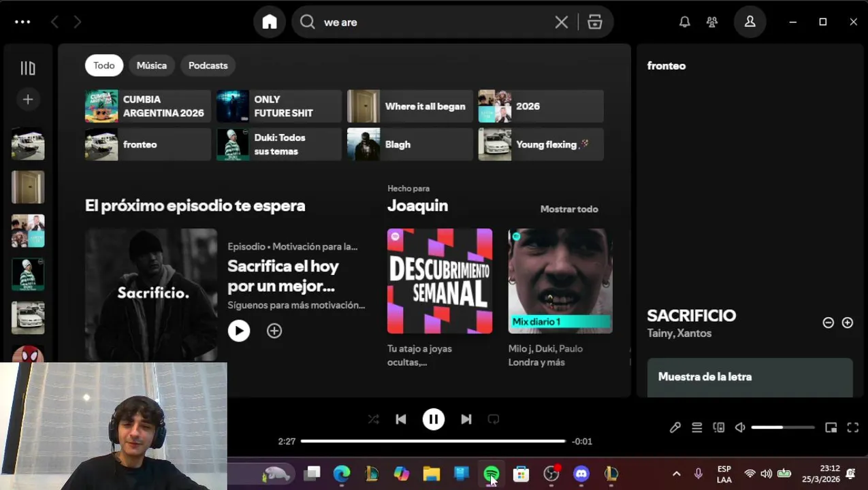
Task: Open the Blagh shortcut tile
Action: click(x=410, y=144)
